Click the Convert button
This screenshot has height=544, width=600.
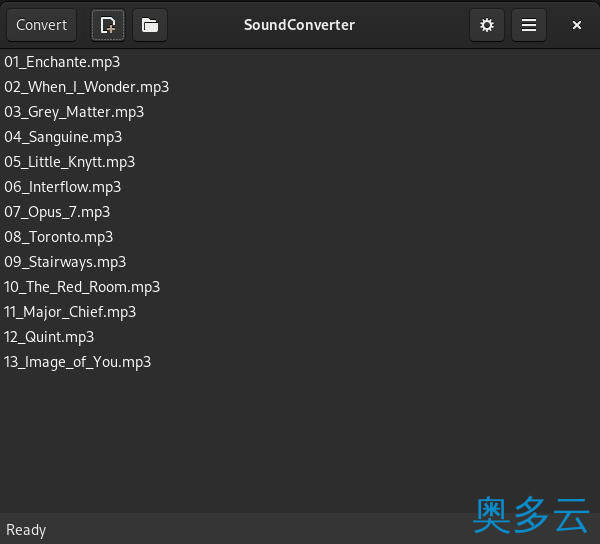[41, 25]
